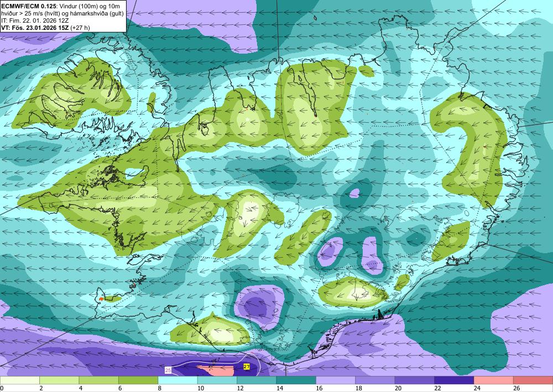Click the "VT: Fös. 23.01.2026 15Z" valid time
Image resolution: width=553 pixels, height=392 pixels.
34,28
